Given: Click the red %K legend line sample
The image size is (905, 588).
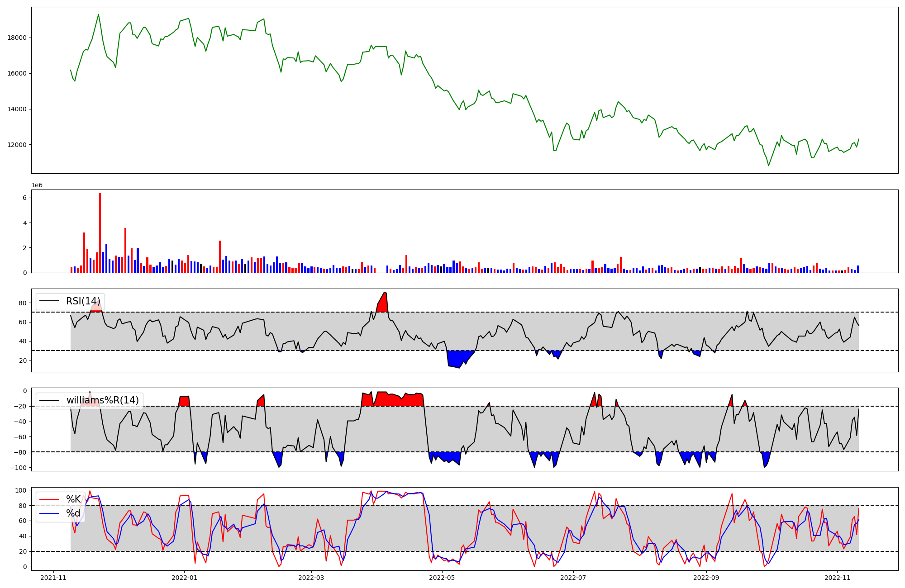Looking at the screenshot, I should (x=49, y=499).
